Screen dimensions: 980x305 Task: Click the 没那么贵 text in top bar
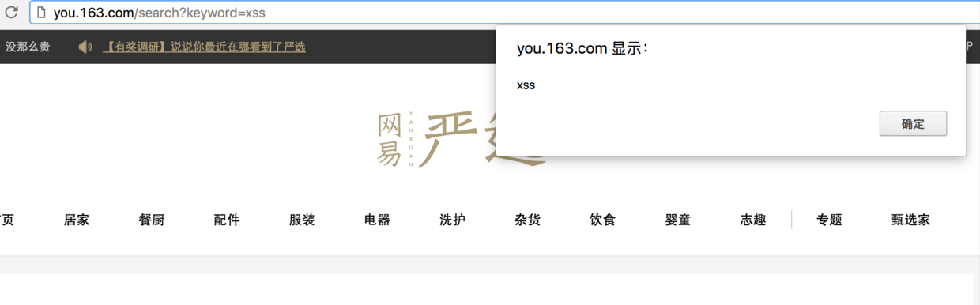(x=28, y=47)
